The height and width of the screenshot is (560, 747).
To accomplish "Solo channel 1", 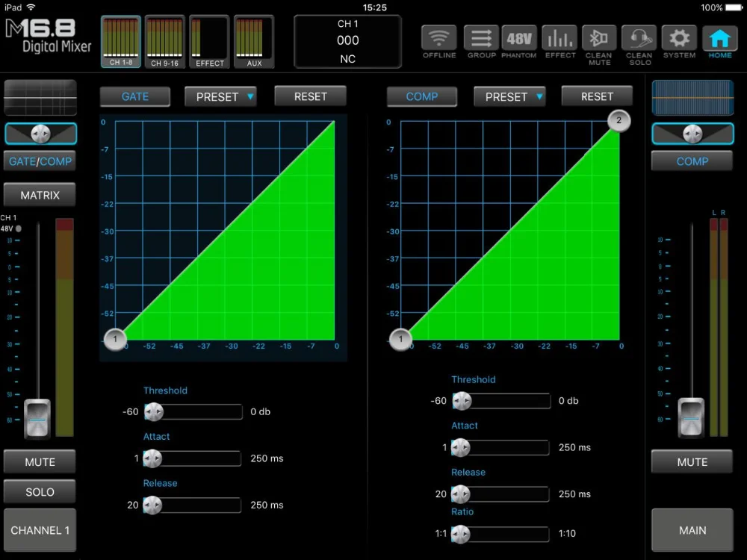I will (x=40, y=492).
